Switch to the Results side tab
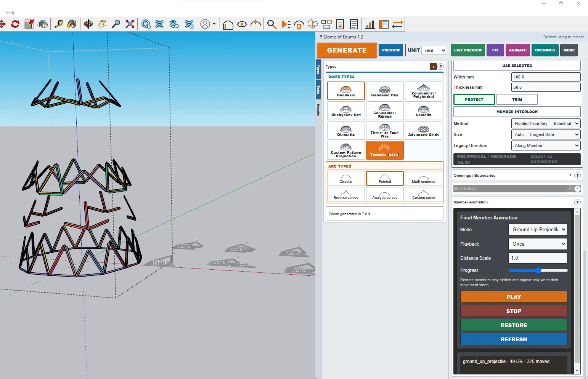Screen dimensions: 588x379 [318, 110]
